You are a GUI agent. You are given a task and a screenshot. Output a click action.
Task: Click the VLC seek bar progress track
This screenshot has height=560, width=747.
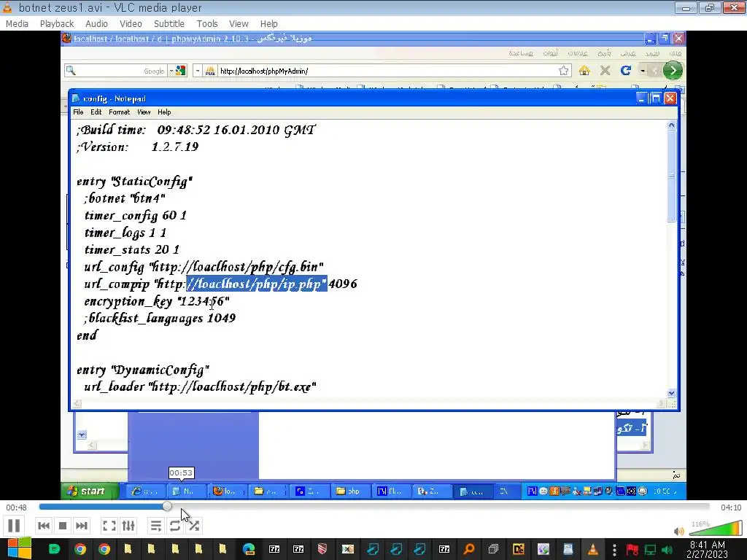(374, 507)
